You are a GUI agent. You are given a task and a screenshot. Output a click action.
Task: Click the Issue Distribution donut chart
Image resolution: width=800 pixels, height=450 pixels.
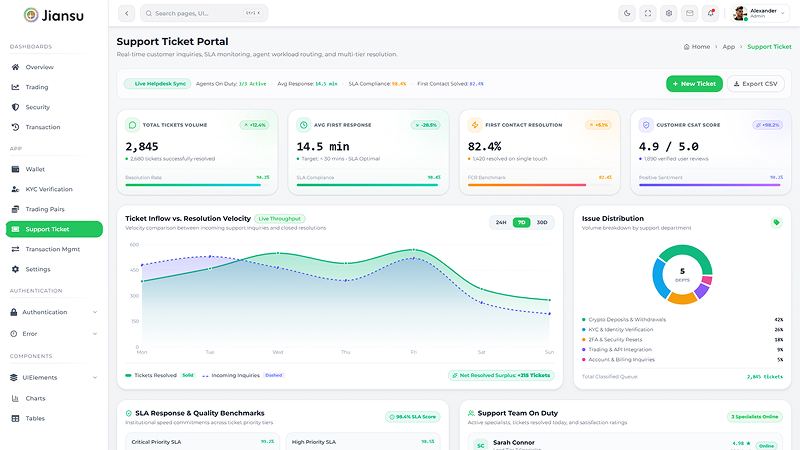coord(682,275)
